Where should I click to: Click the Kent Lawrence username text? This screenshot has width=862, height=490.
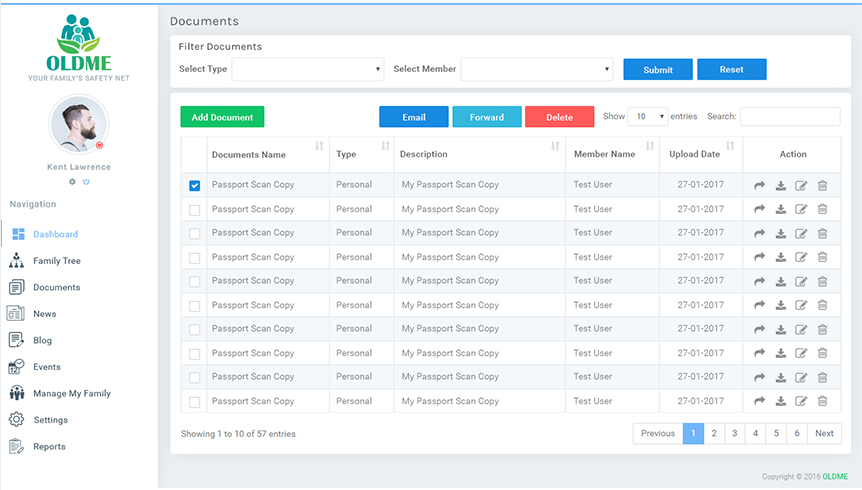79,167
